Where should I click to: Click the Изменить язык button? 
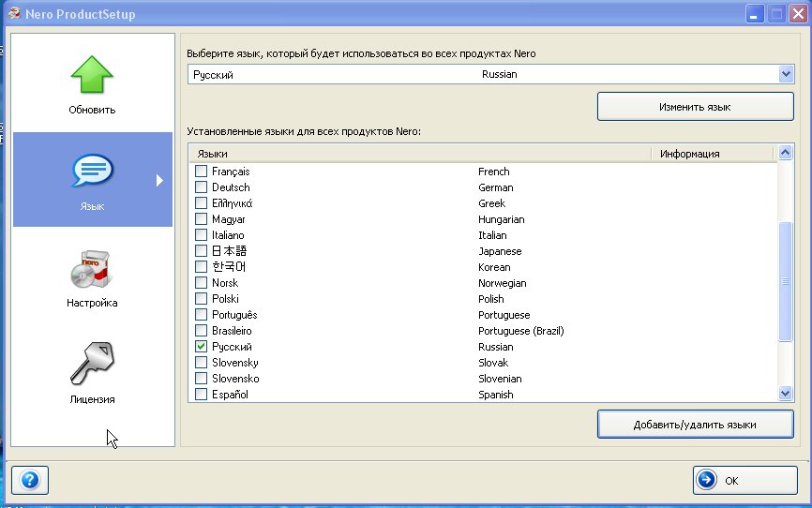pyautogui.click(x=695, y=107)
